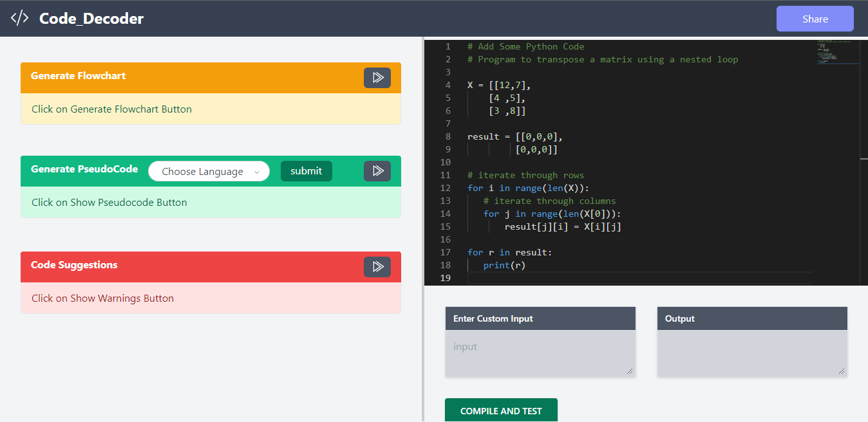The width and height of the screenshot is (868, 422).
Task: Click inside the Output text area
Action: (752, 353)
